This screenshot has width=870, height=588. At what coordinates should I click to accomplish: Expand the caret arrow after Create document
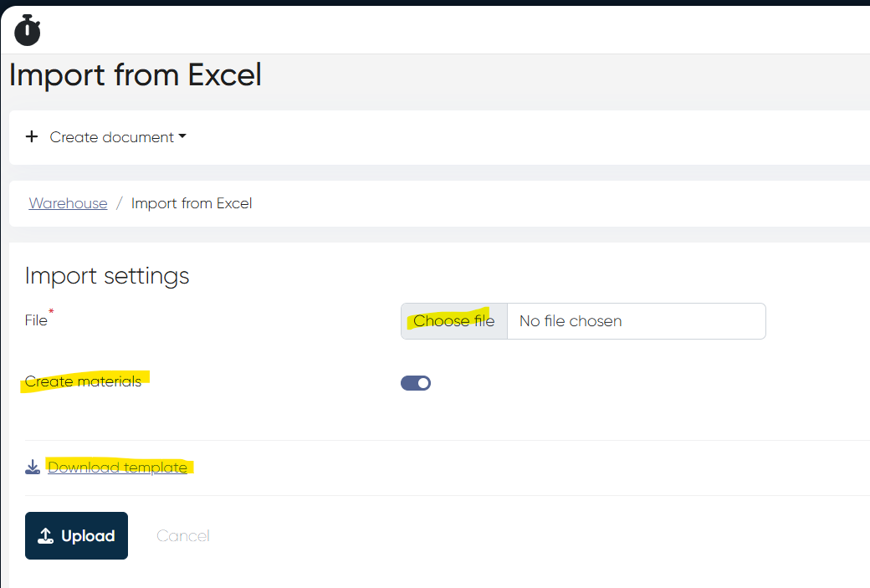(182, 137)
